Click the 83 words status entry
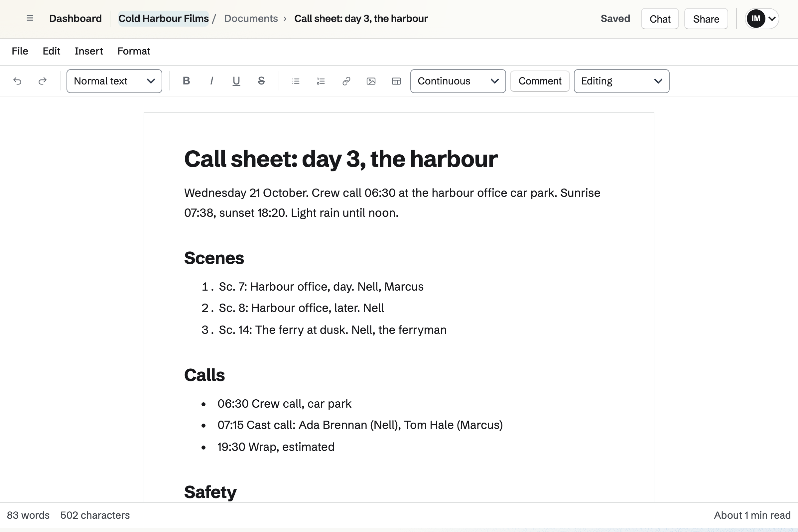Image resolution: width=798 pixels, height=532 pixels. point(28,515)
